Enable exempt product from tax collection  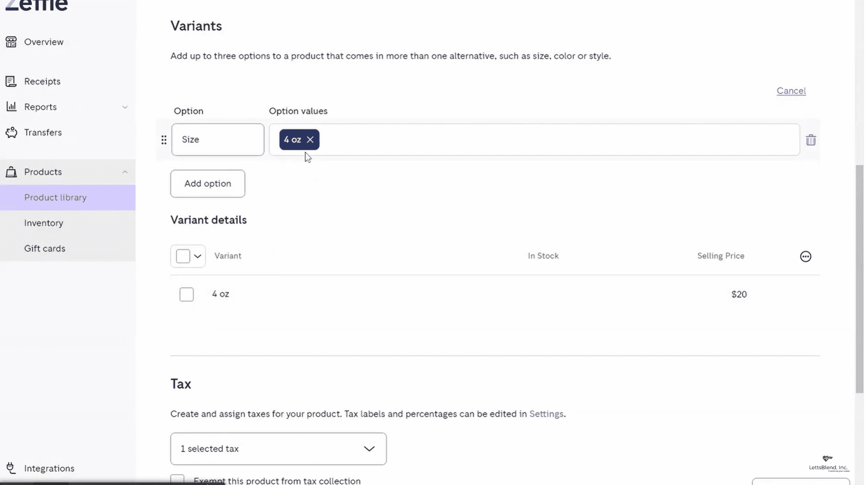177,479
